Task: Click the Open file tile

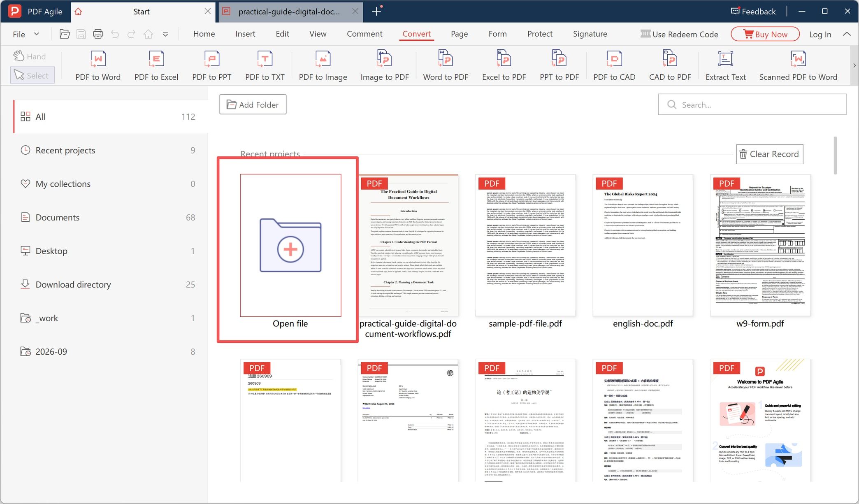Action: (290, 246)
